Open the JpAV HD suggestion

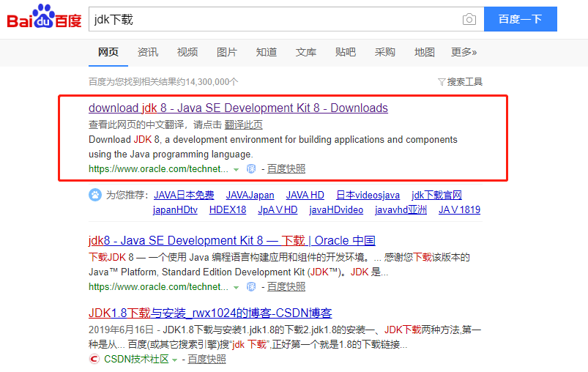[278, 209]
